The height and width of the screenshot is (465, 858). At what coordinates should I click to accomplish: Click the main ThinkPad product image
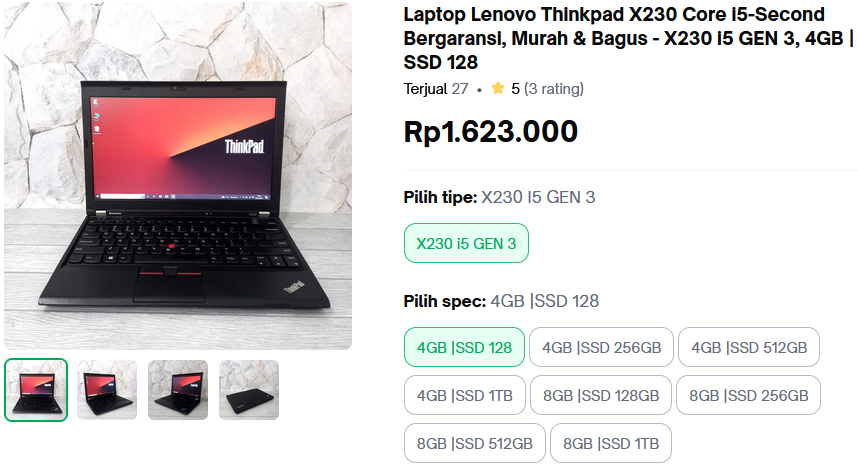click(x=178, y=175)
